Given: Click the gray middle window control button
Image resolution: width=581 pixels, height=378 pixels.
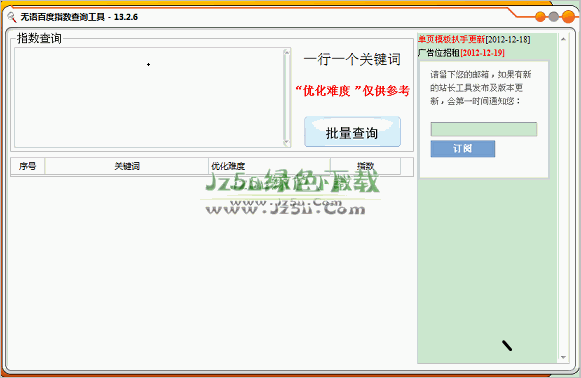Looking at the screenshot, I should point(553,16).
